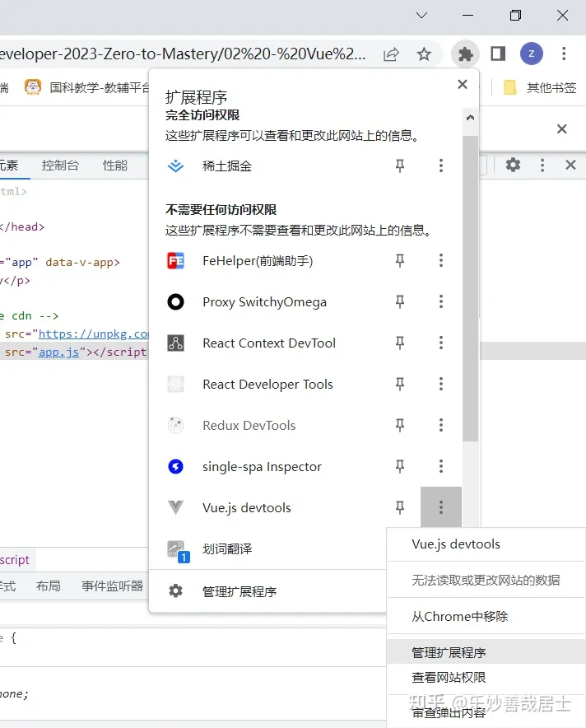Select the data-v-app element line
Screen dimensions: 586x728
(60, 263)
